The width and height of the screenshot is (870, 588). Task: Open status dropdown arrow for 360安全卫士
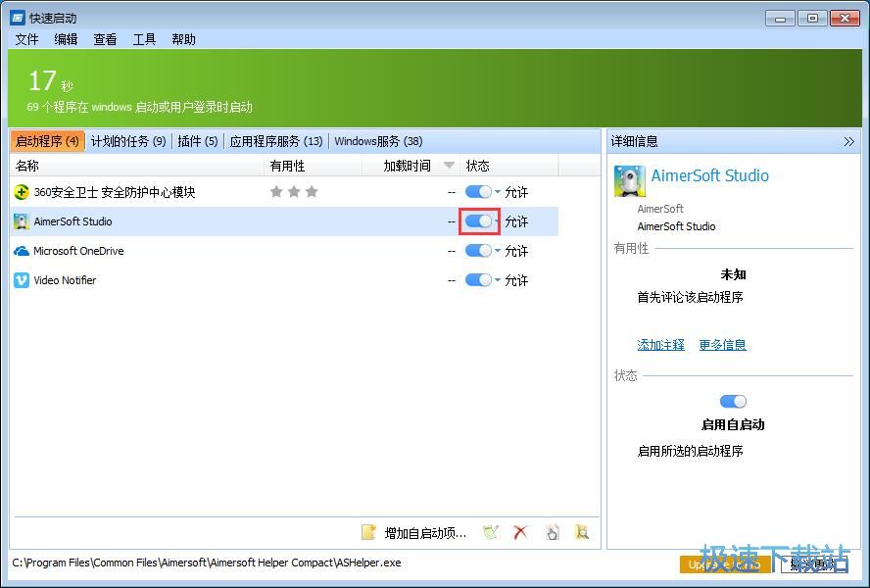pyautogui.click(x=497, y=192)
